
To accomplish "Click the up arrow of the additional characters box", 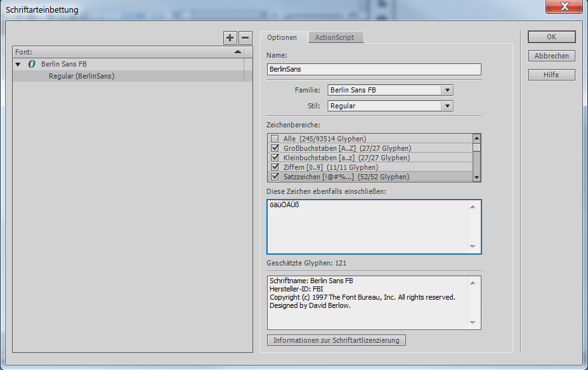I will (473, 207).
